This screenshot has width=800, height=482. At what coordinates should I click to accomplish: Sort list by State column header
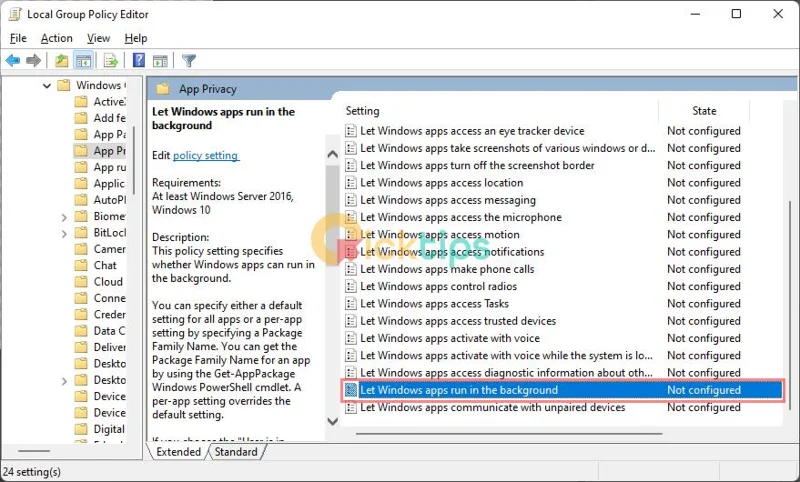click(704, 111)
